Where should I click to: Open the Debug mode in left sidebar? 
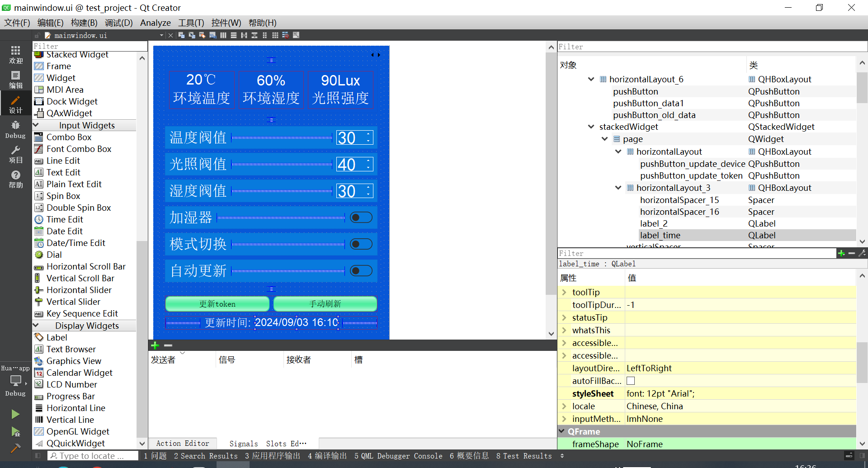[15, 129]
